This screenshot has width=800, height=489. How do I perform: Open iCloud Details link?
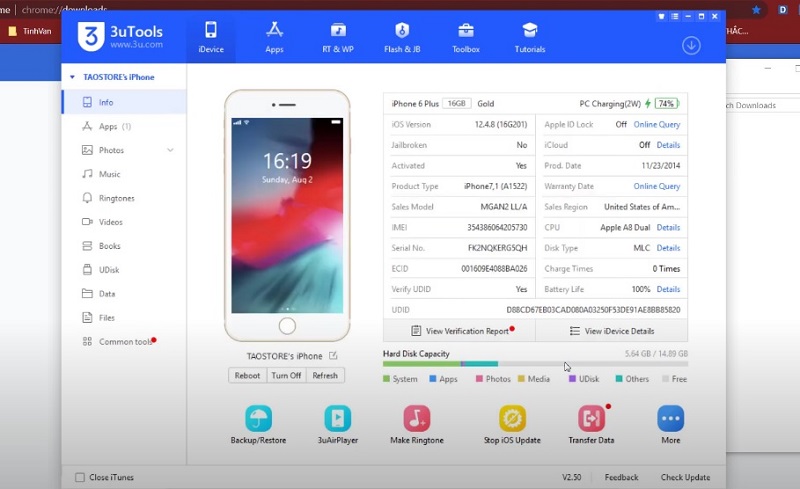click(668, 145)
